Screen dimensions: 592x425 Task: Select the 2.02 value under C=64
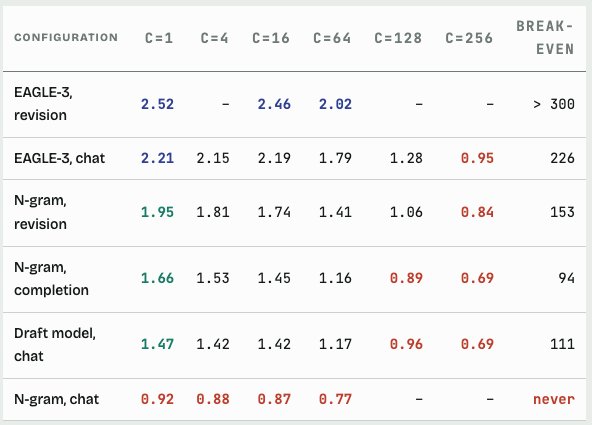[x=335, y=104]
